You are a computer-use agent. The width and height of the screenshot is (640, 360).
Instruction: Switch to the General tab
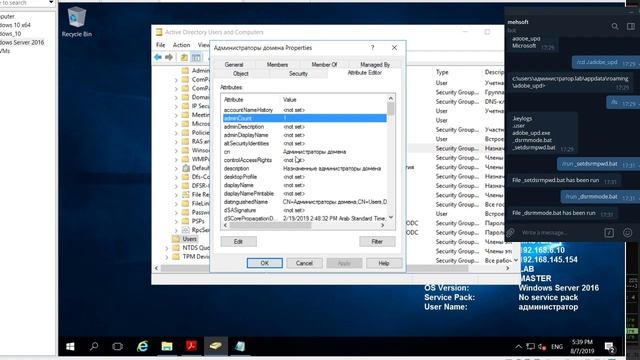[x=234, y=64]
